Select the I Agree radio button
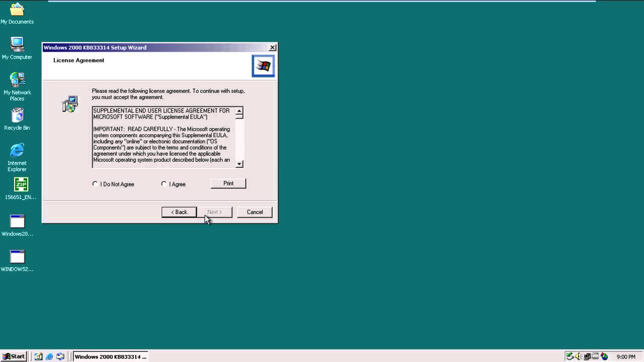 coord(174,184)
